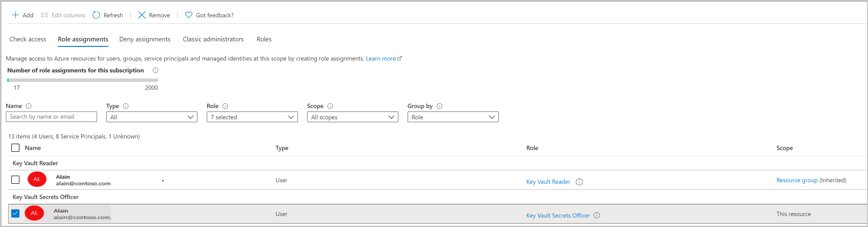Open the Learn more link
The height and width of the screenshot is (227, 868).
pyautogui.click(x=381, y=58)
